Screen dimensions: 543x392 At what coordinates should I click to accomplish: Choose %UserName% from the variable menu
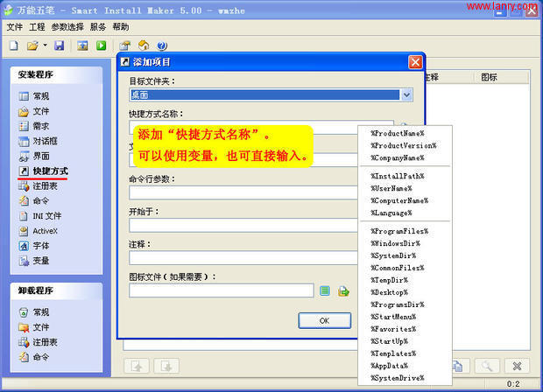[x=391, y=188]
